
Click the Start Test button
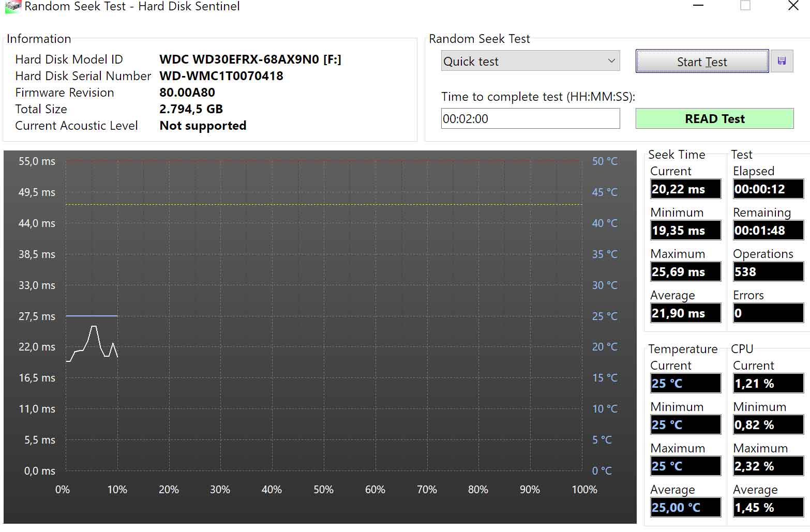702,62
